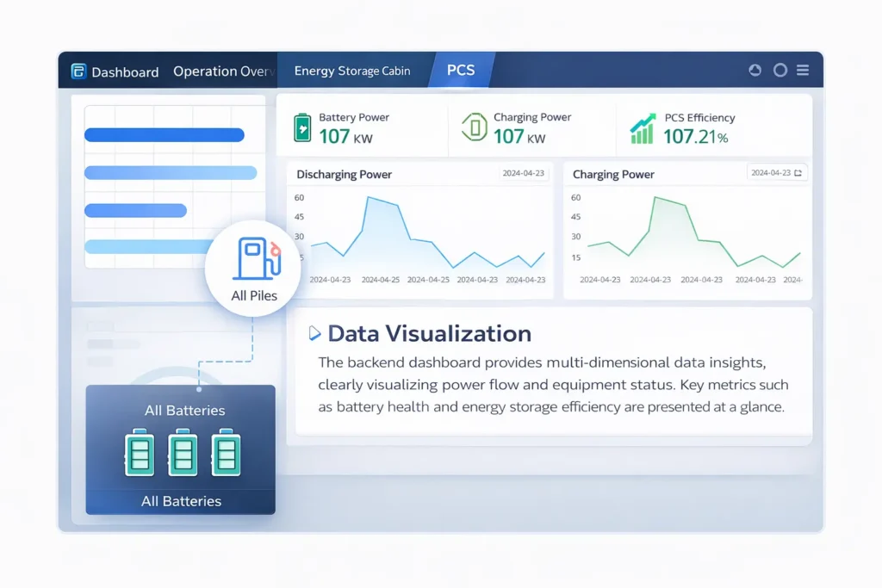Viewport: 882px width, 588px height.
Task: Click the Data Visualization triangle arrow
Action: (x=314, y=333)
